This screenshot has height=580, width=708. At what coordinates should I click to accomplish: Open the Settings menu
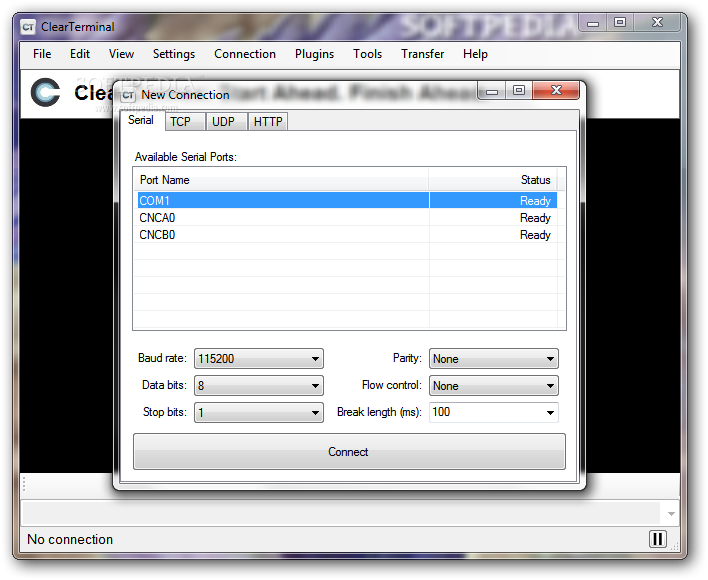(x=174, y=54)
